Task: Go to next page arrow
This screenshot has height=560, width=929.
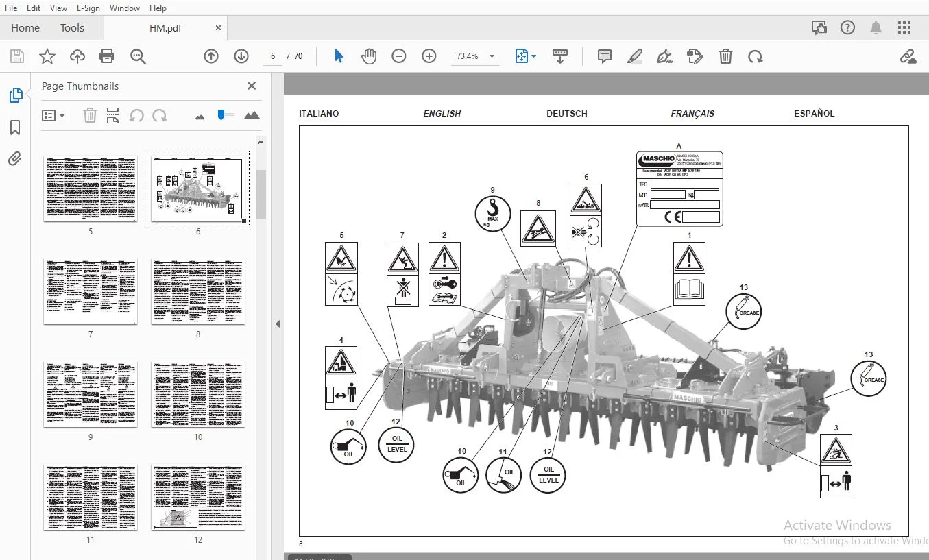Action: pyautogui.click(x=241, y=56)
